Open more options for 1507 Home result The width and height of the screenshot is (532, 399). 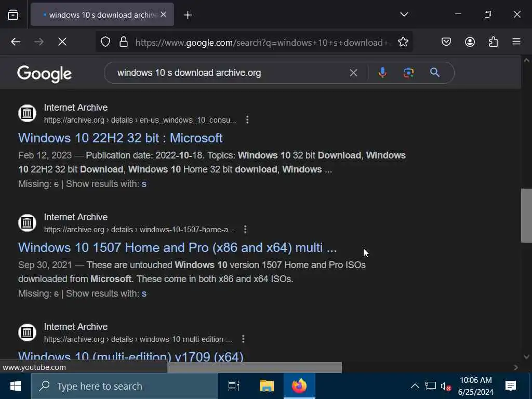point(245,230)
